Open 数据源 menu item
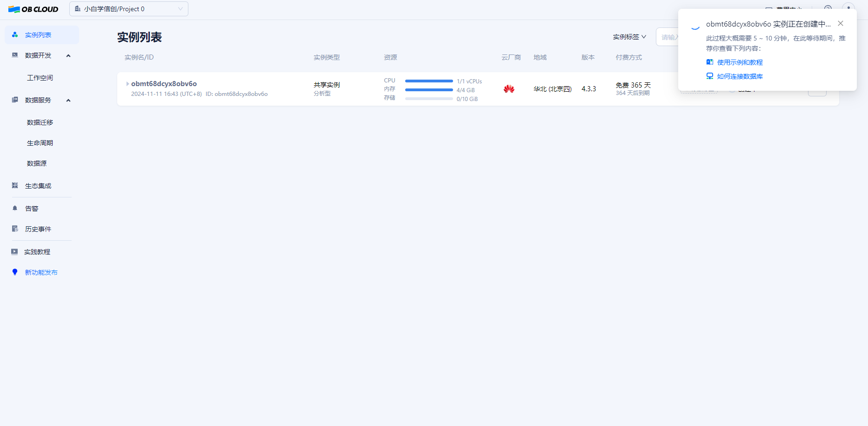 [37, 163]
